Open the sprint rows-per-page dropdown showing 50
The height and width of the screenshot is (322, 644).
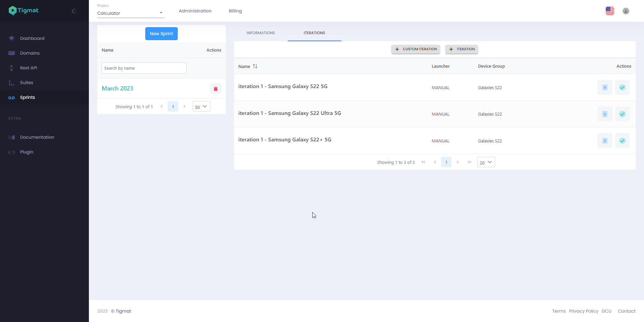(x=201, y=107)
